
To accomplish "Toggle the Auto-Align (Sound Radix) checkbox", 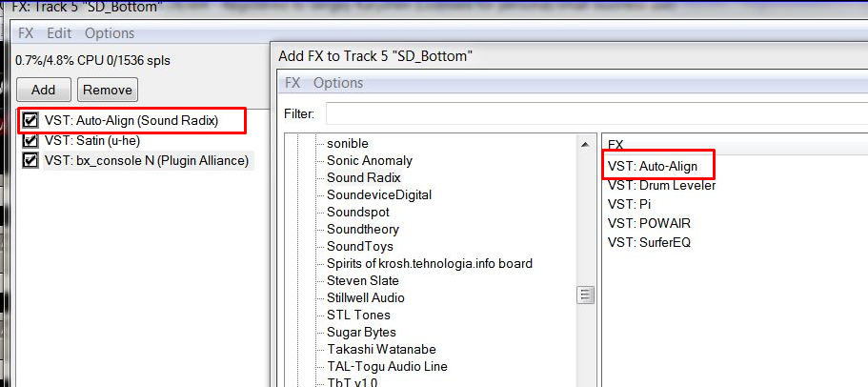I will [x=30, y=121].
